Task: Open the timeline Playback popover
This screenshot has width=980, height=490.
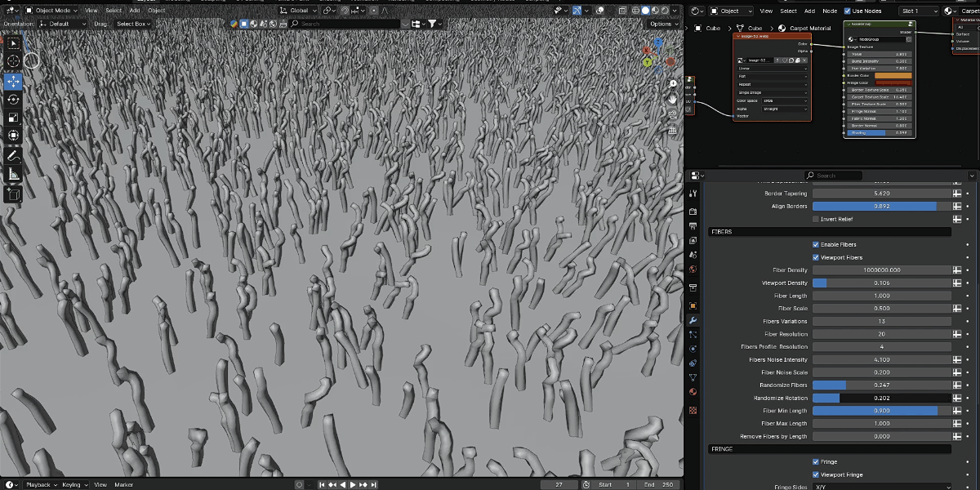Action: pyautogui.click(x=40, y=485)
